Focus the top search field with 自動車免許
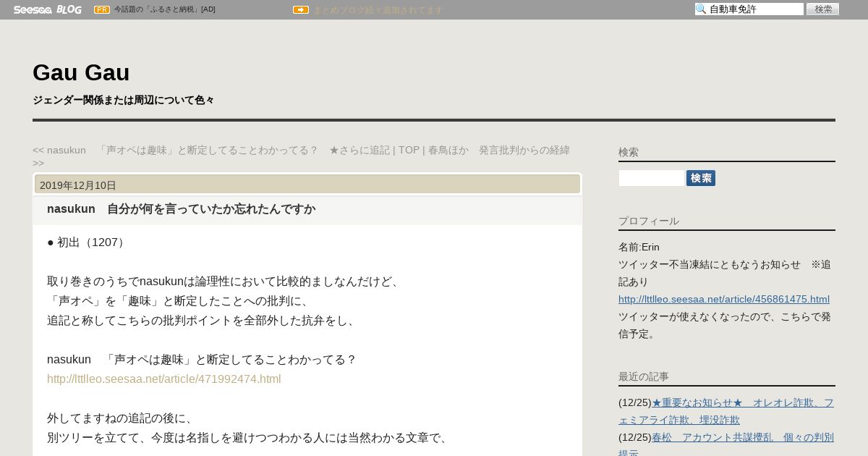The height and width of the screenshot is (456, 868). 749,9
